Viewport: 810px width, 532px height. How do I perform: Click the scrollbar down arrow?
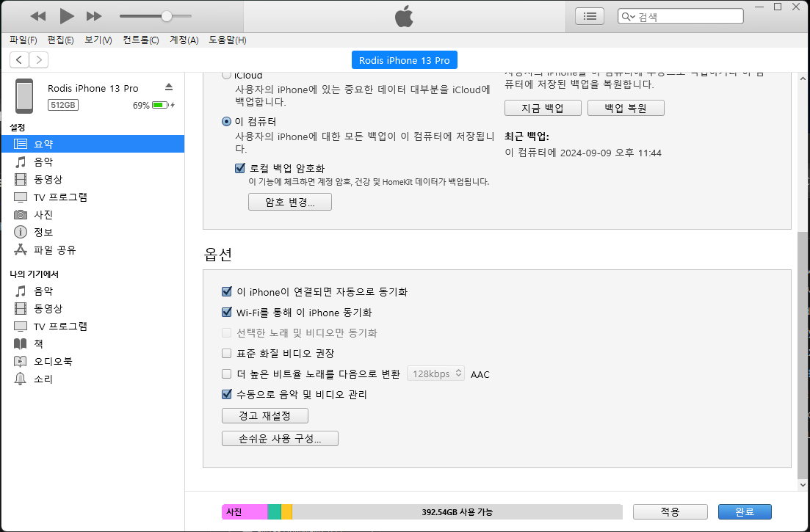tap(802, 484)
